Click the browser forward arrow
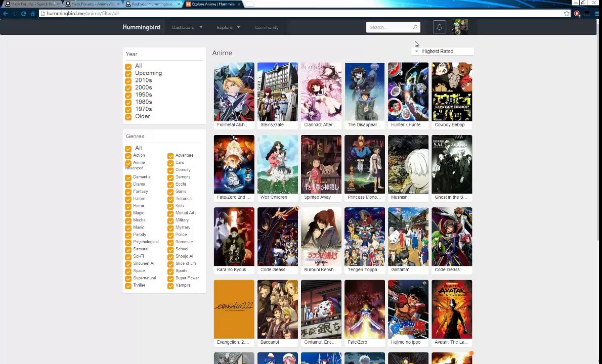Image resolution: width=602 pixels, height=364 pixels. pyautogui.click(x=14, y=14)
